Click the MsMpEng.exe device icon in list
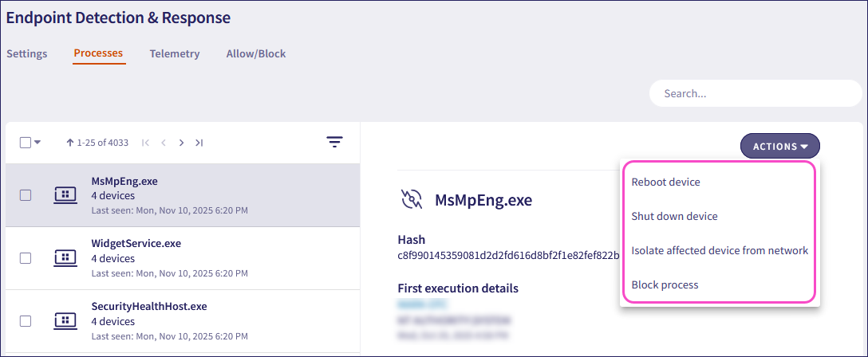 (x=65, y=195)
